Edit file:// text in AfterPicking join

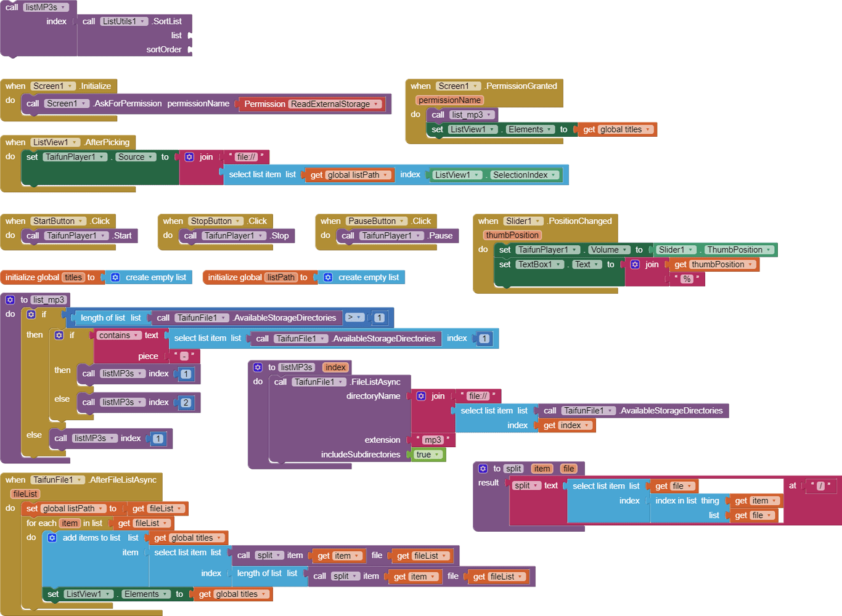247,157
